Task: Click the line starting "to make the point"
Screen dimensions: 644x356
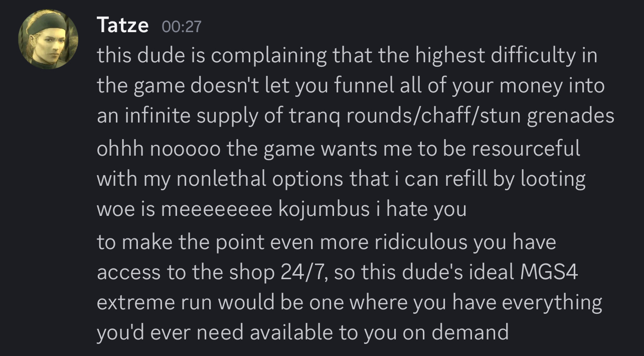Action: tap(326, 242)
